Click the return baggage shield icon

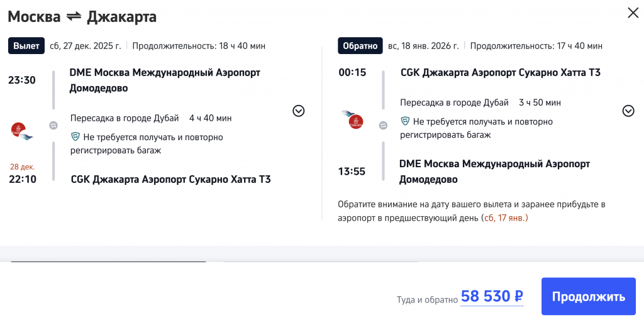[x=406, y=121]
